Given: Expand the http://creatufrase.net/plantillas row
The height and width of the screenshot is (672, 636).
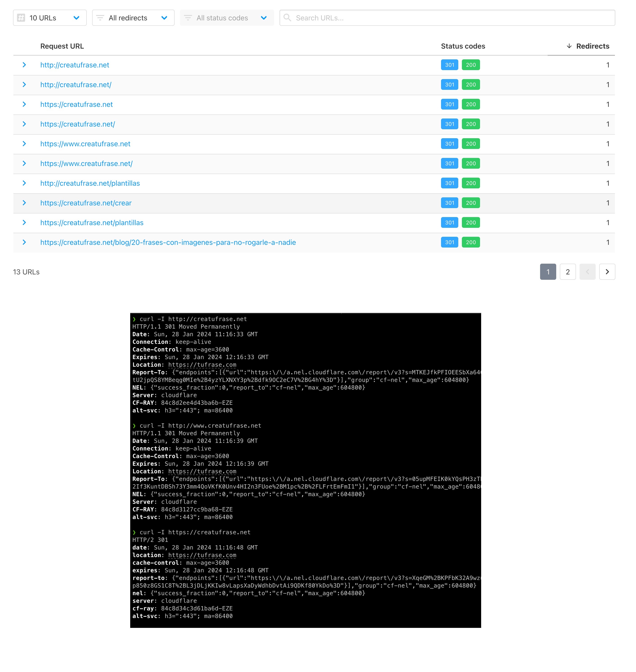Looking at the screenshot, I should 24,183.
